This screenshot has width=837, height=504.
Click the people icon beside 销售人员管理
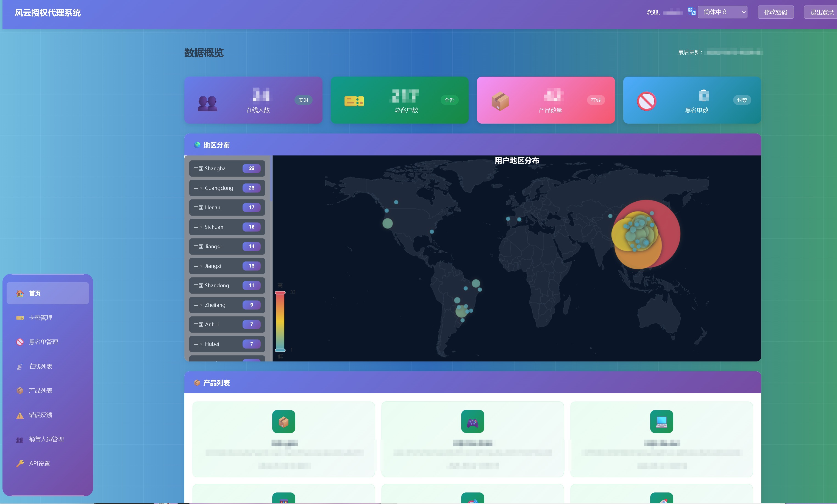(20, 439)
